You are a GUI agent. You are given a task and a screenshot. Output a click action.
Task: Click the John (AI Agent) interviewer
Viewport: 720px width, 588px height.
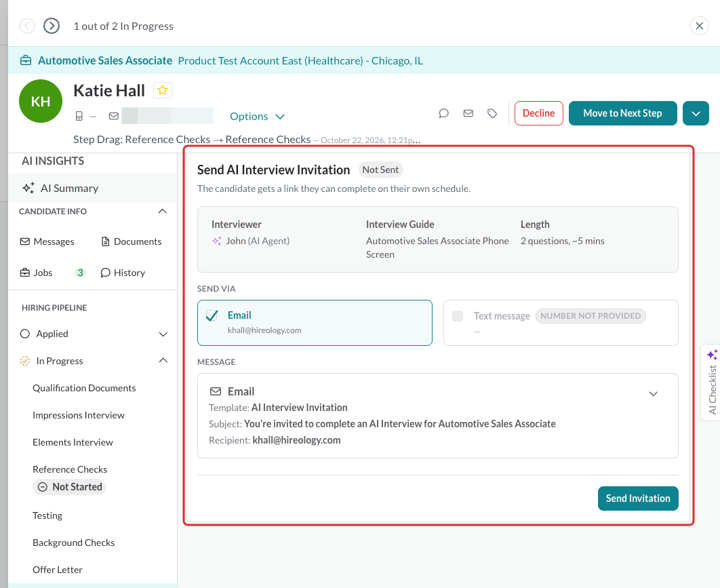pos(251,241)
